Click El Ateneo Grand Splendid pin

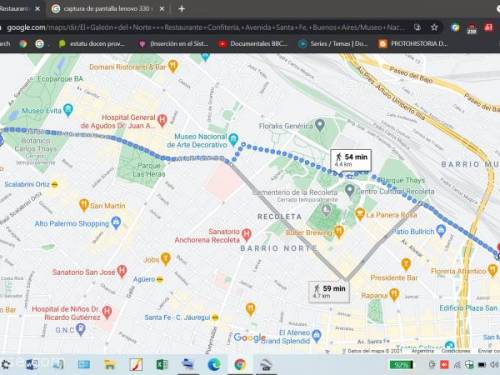317,335
